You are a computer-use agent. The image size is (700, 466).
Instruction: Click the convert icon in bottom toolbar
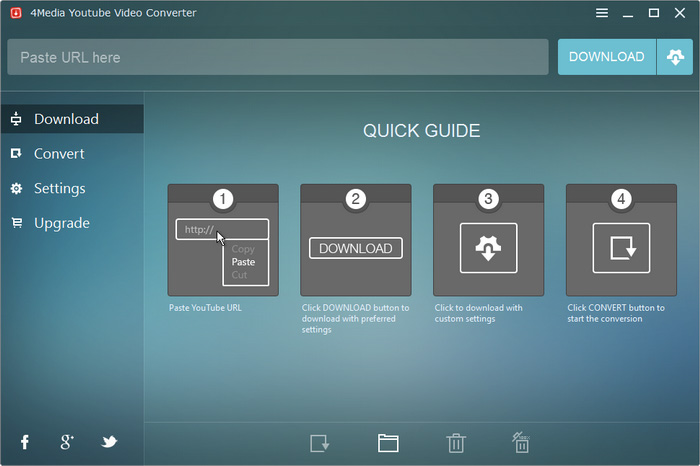pyautogui.click(x=320, y=443)
